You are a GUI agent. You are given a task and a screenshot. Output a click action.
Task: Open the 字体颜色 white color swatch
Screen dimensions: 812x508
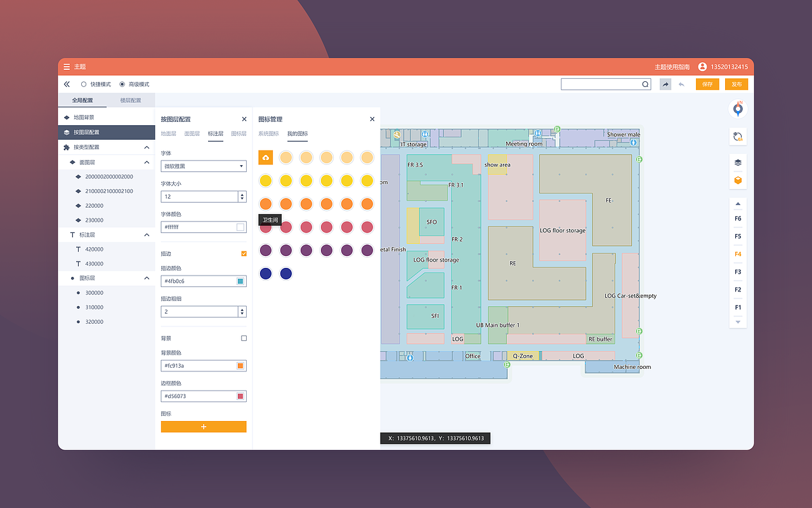[x=240, y=227]
